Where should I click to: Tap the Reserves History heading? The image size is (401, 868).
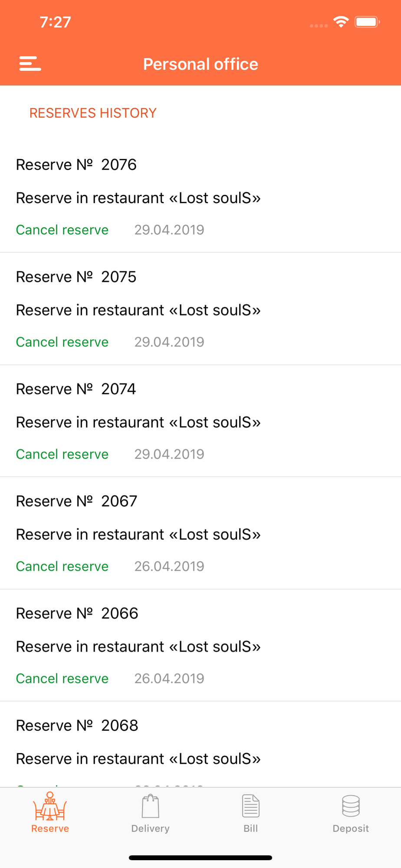point(93,113)
